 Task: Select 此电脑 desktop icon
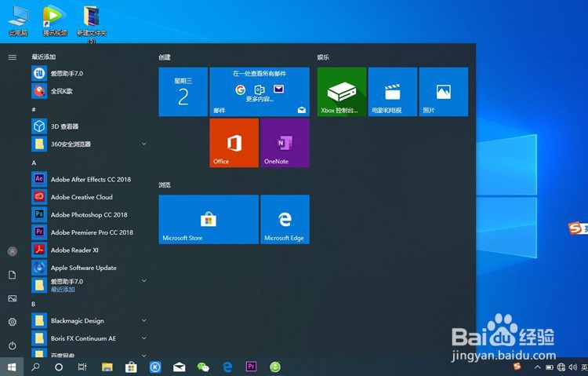click(18, 20)
